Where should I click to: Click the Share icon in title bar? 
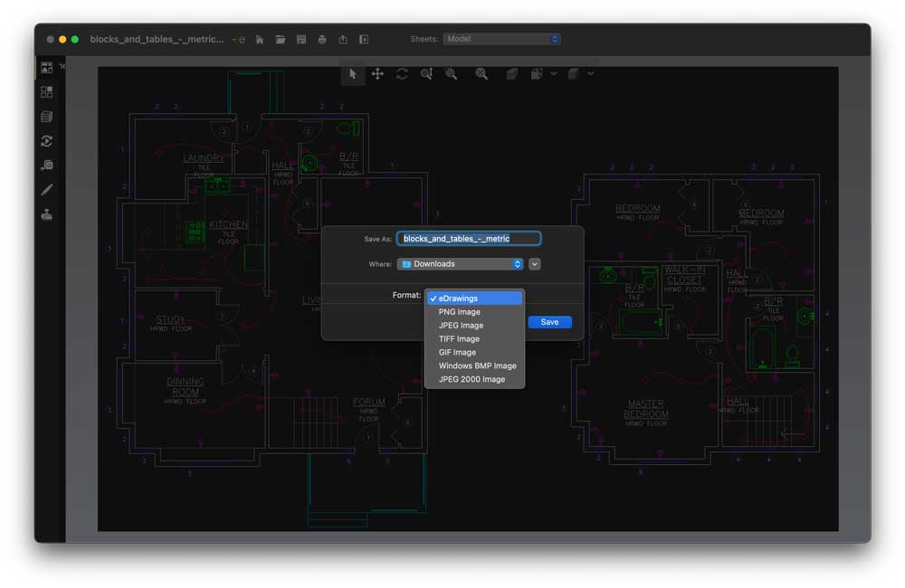343,40
